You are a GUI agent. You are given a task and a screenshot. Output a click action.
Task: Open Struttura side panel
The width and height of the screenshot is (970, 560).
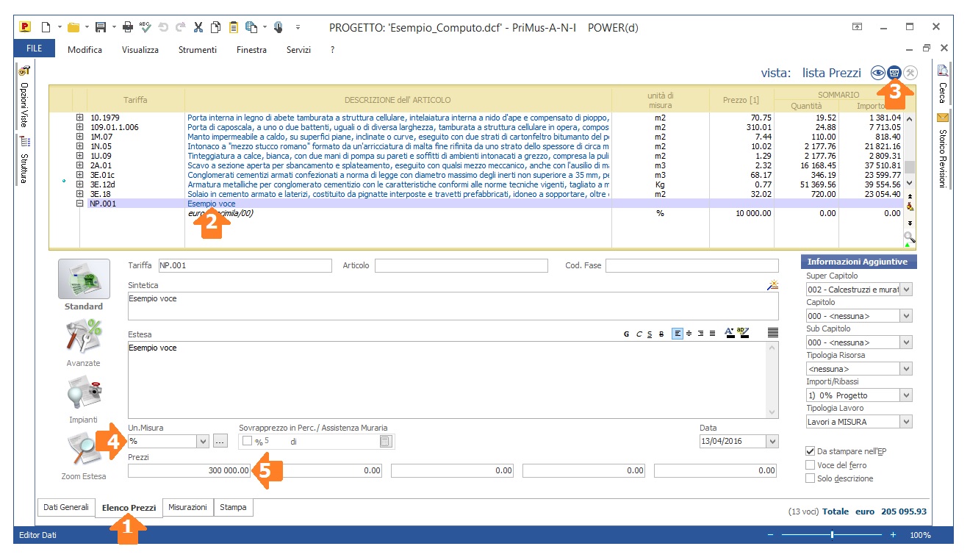pos(24,159)
